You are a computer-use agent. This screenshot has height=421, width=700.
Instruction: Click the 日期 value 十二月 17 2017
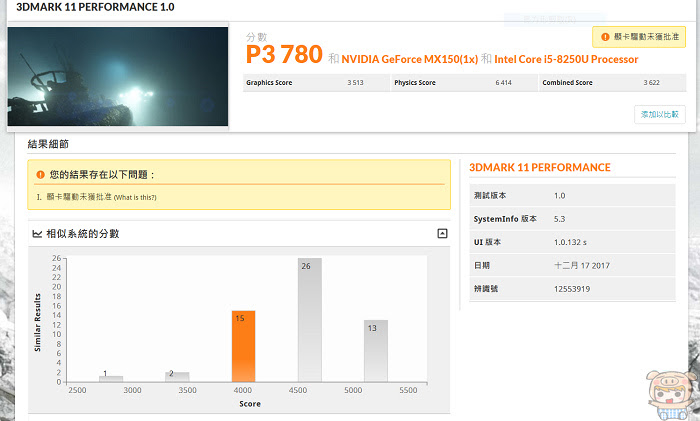pos(582,265)
